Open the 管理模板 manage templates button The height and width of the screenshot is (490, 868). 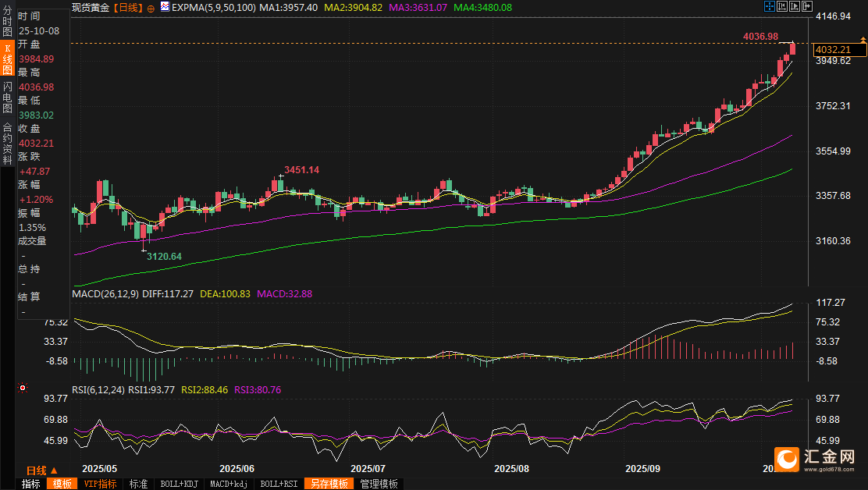[378, 484]
